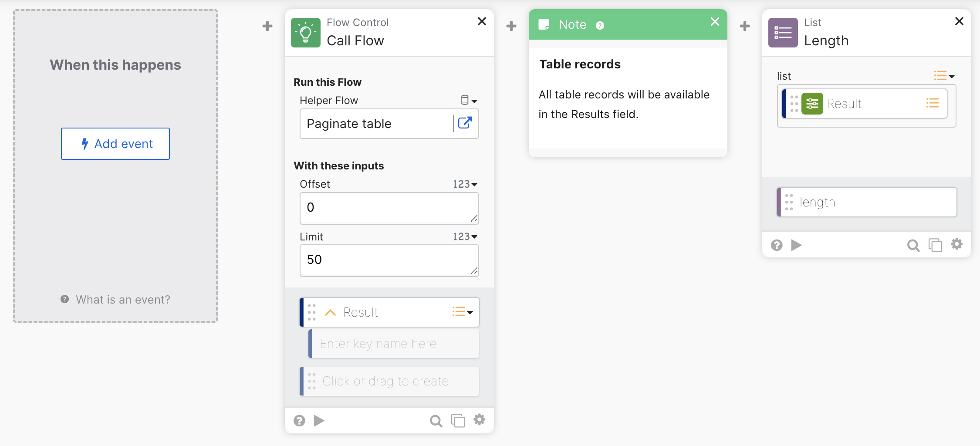Open Offset field type dropdown
This screenshot has width=980, height=446.
pos(465,184)
